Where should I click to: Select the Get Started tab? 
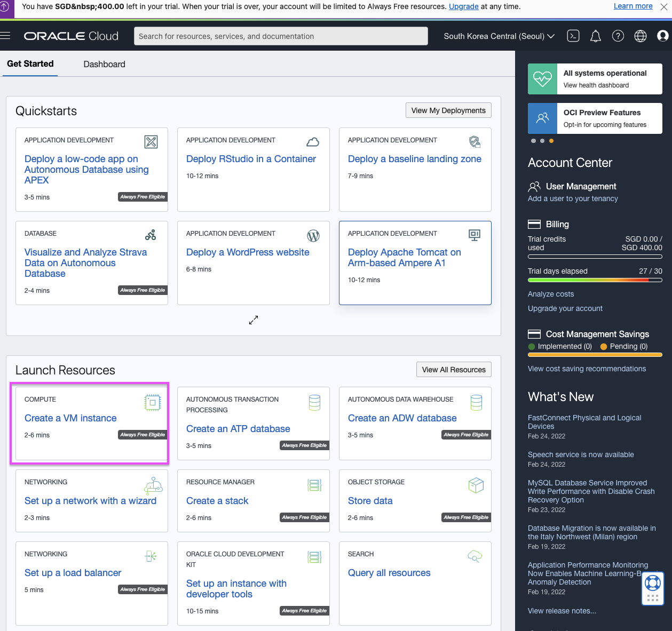pyautogui.click(x=30, y=63)
